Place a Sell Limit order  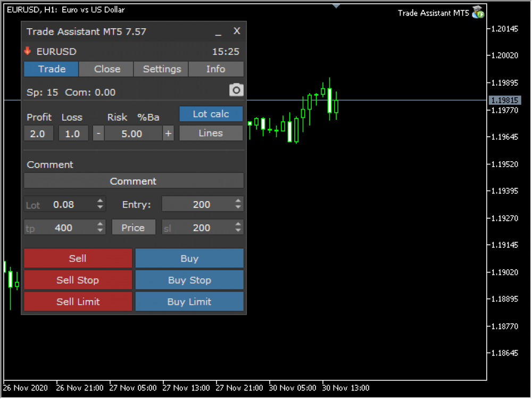pos(78,301)
